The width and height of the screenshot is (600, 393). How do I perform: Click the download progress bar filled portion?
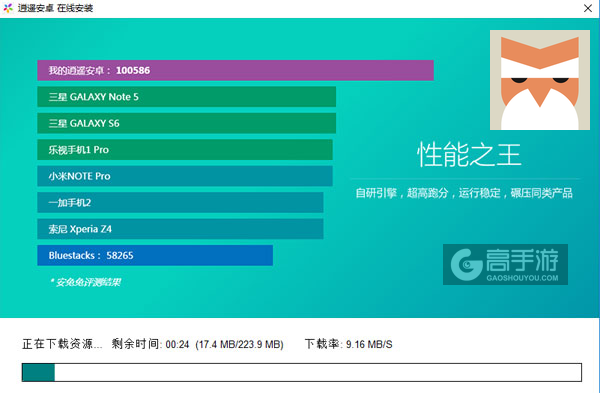point(38,372)
